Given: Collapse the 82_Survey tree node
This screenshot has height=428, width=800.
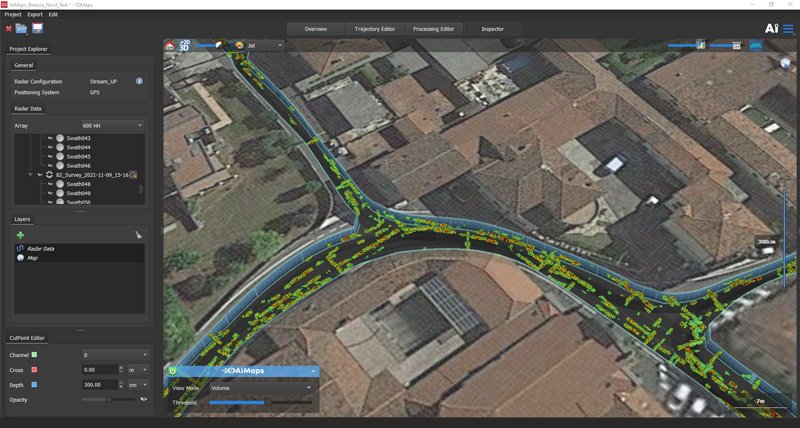Looking at the screenshot, I should pyautogui.click(x=31, y=175).
